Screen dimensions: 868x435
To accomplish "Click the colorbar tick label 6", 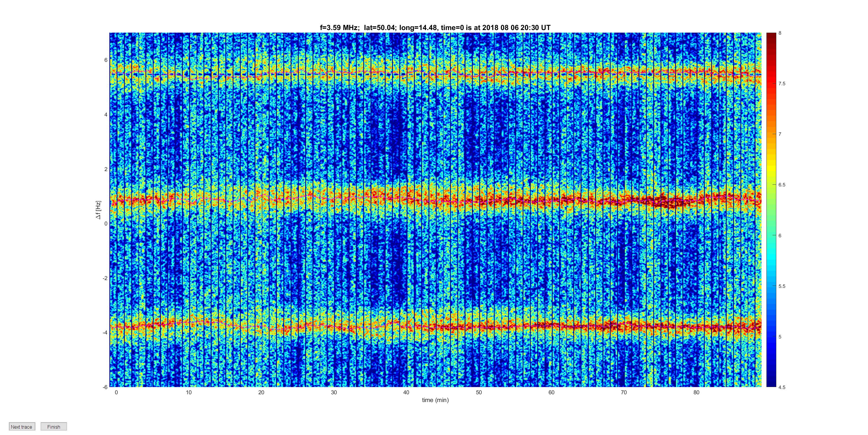I will click(780, 236).
